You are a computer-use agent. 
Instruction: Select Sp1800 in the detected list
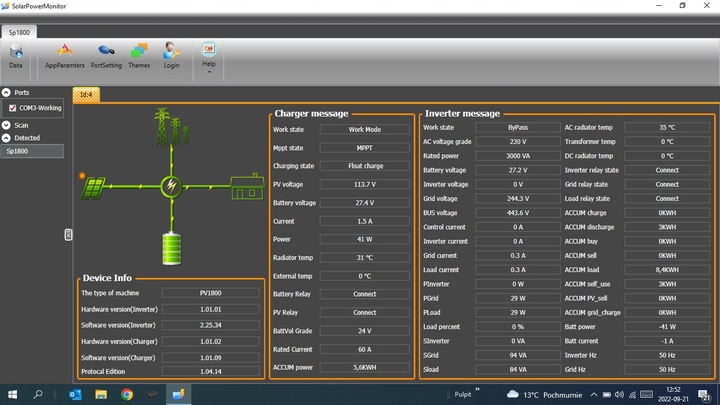pos(32,151)
